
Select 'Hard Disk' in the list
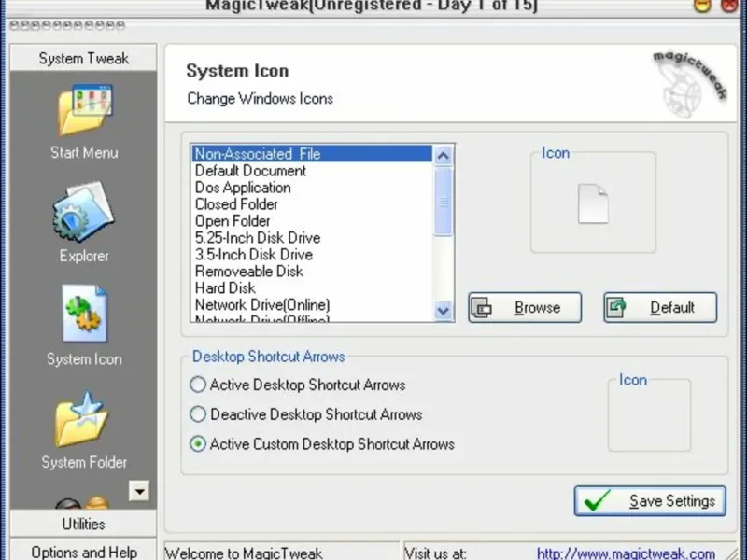click(312, 287)
